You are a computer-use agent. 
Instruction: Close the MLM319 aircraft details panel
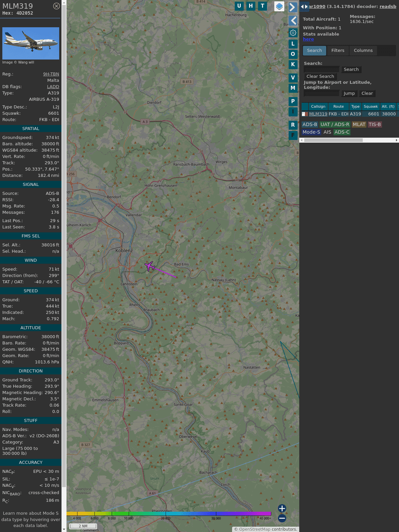(x=57, y=6)
